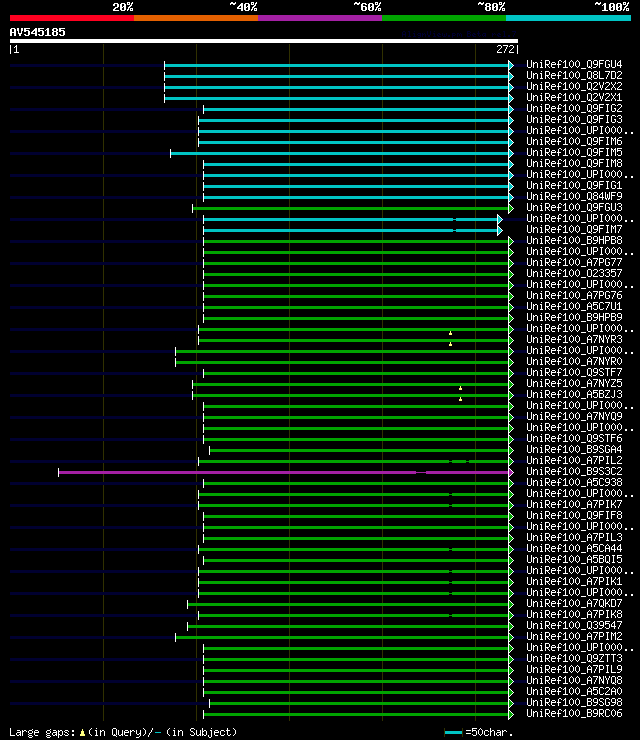Select UniRef100_B9HPB8 label
The image size is (640, 740).
click(574, 240)
